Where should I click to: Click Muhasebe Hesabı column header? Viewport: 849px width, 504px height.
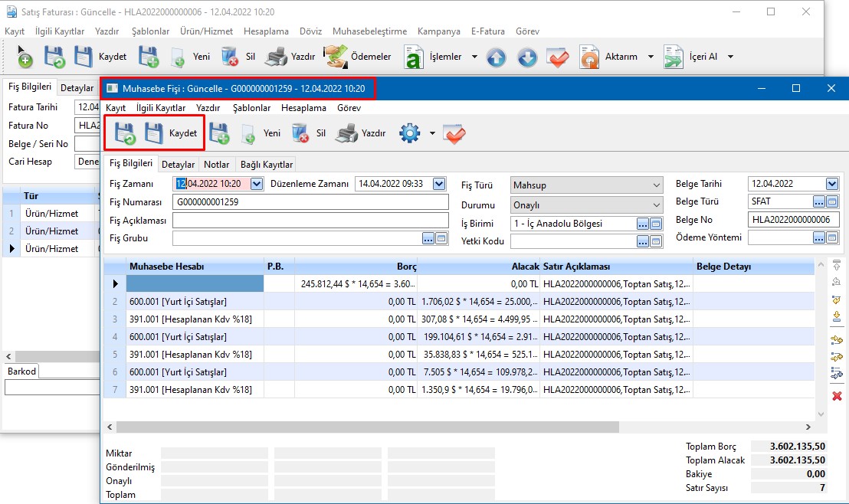coord(195,267)
